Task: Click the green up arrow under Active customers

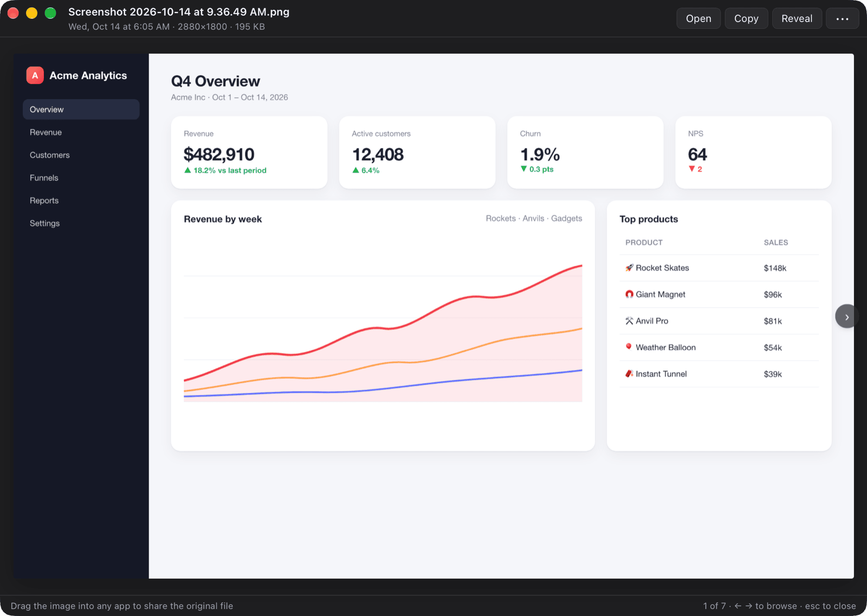Action: [x=355, y=170]
